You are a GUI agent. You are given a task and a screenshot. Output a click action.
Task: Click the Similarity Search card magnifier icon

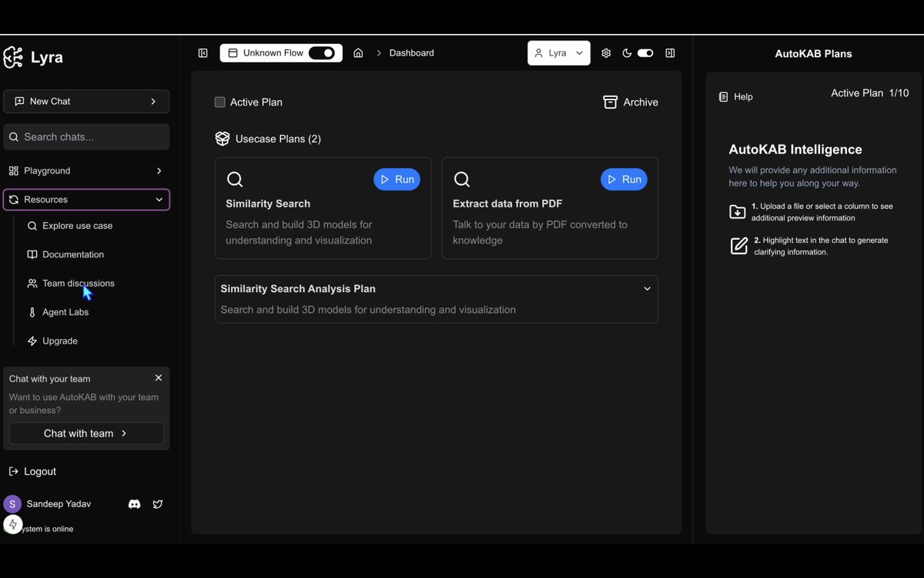pos(235,180)
